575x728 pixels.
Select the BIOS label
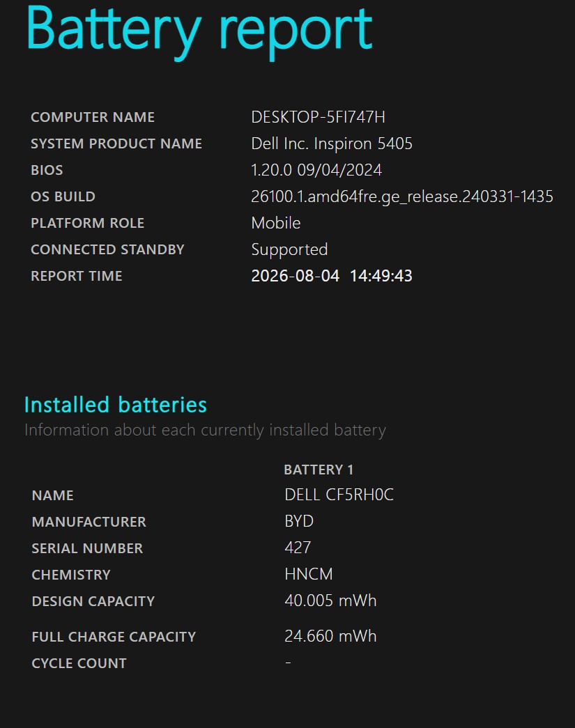click(x=47, y=170)
